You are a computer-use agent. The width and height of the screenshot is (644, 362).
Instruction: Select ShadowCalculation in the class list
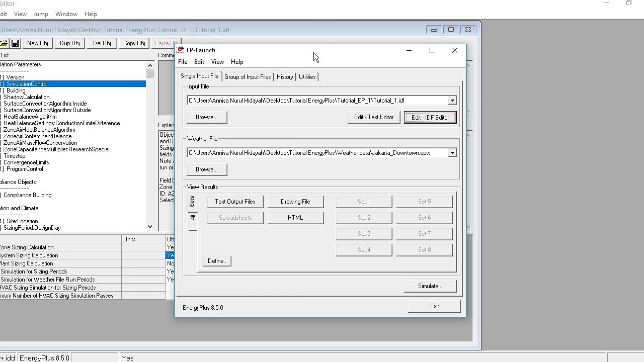[x=26, y=97]
